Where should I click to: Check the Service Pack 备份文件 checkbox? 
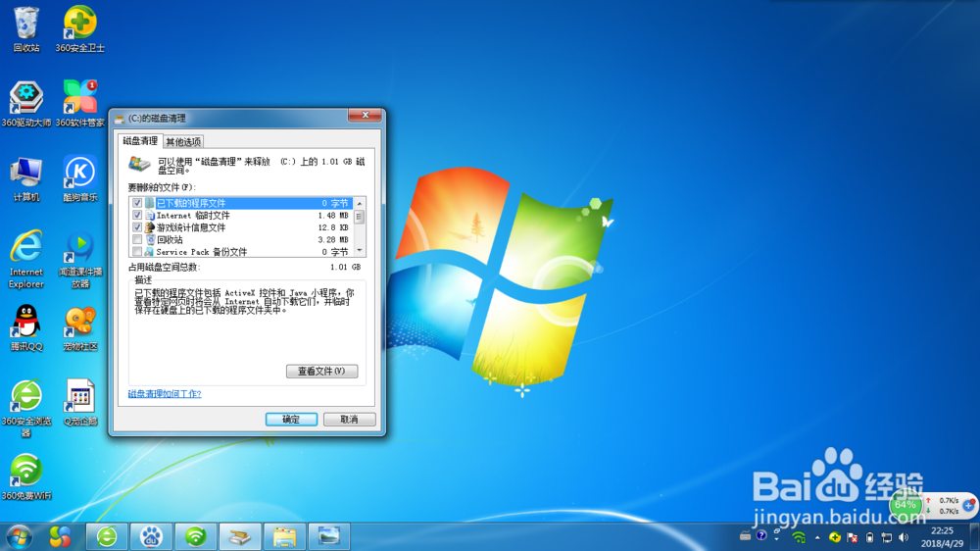coord(137,252)
